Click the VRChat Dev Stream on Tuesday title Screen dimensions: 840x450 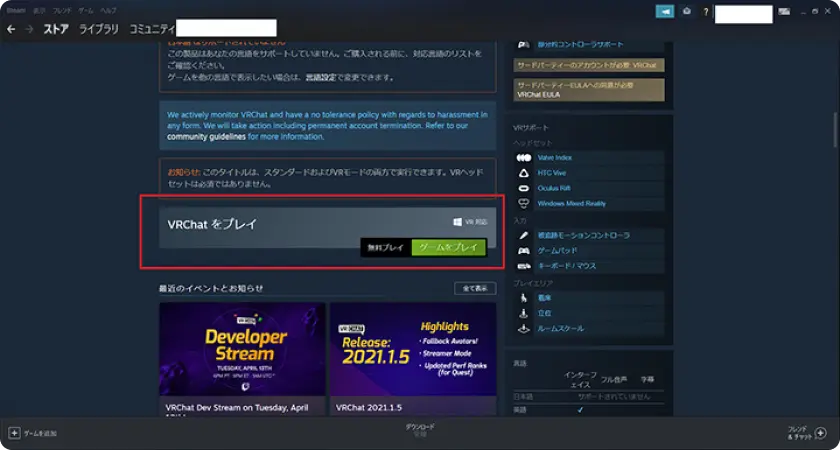tap(237, 408)
